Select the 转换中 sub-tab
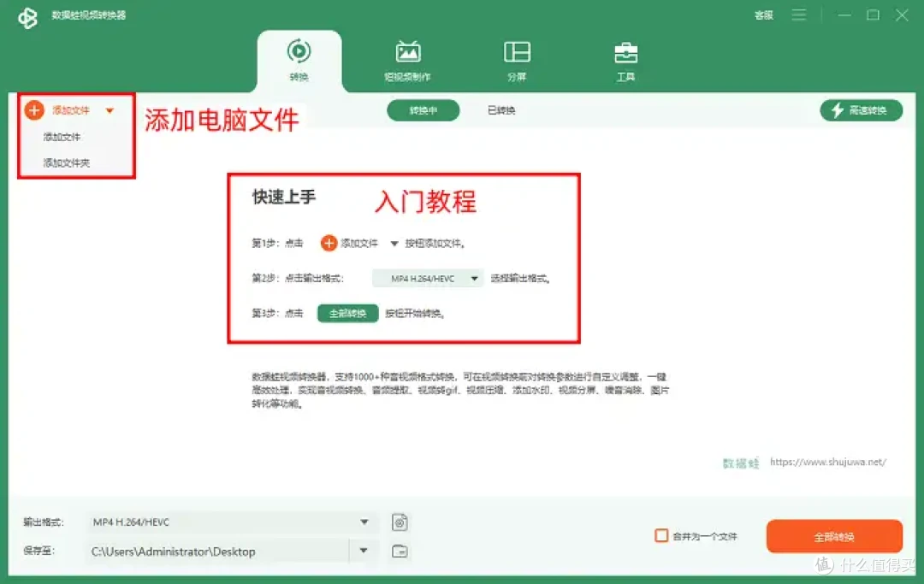Screen dimensions: 924x584 (423, 110)
